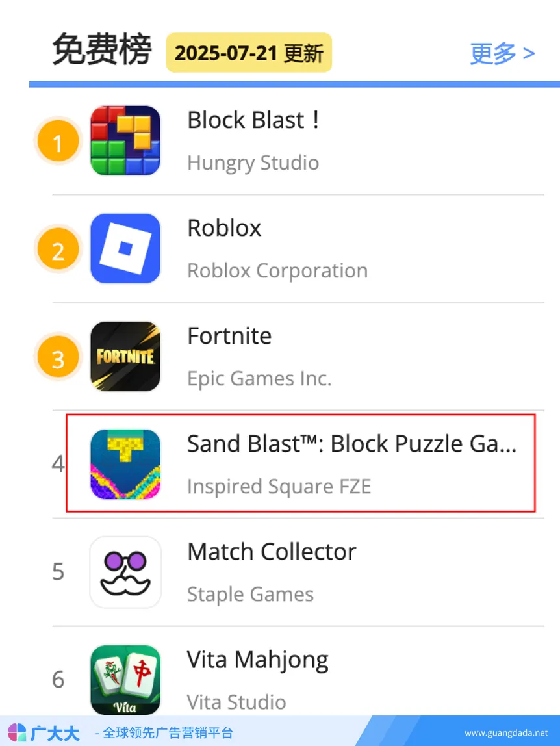Open the 更多 > link
The height and width of the screenshot is (746, 560).
pyautogui.click(x=502, y=53)
